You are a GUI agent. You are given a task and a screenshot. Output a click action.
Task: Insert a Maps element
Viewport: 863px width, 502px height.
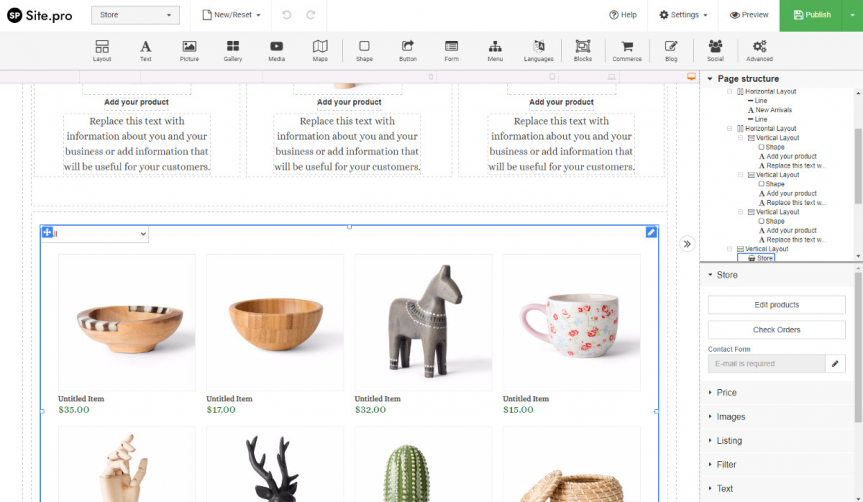click(320, 50)
